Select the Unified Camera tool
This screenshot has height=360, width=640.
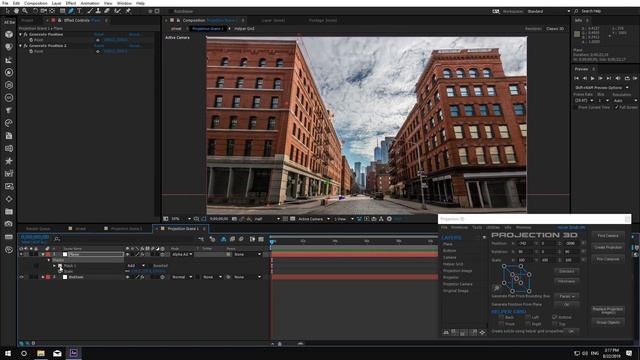pos(43,11)
